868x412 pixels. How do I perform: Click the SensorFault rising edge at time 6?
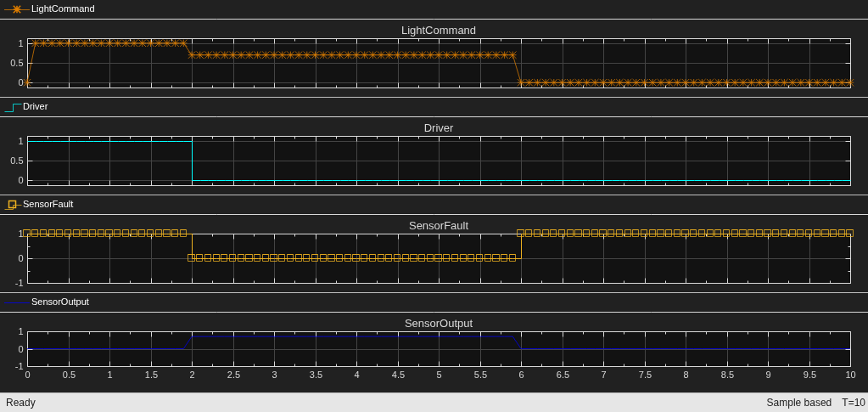point(521,246)
